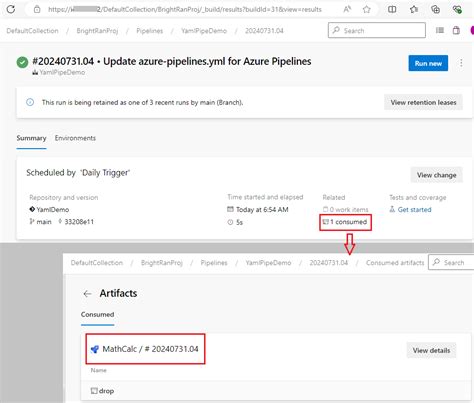Open the favorites list icon
This screenshot has height=403, width=474.
point(414,9)
